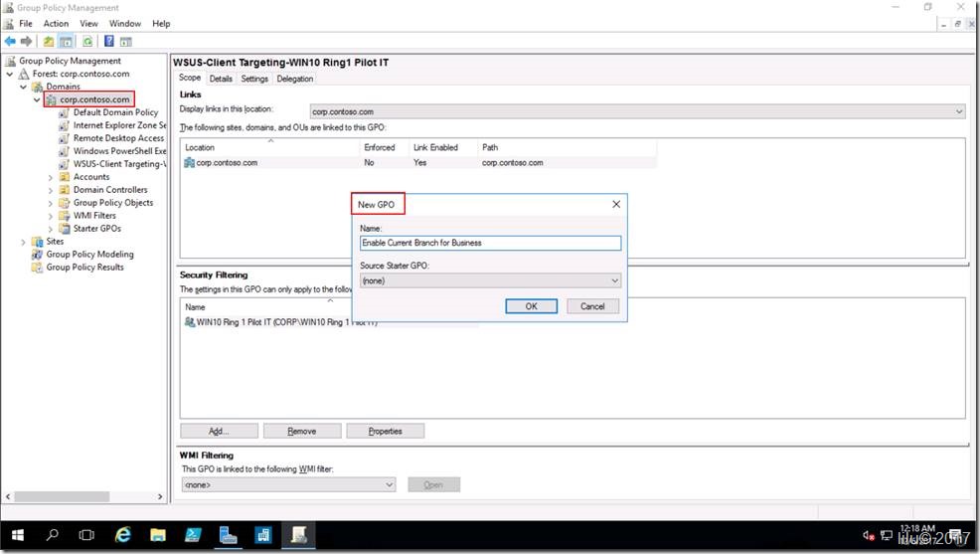Switch to the Delegation tab

coord(295,79)
